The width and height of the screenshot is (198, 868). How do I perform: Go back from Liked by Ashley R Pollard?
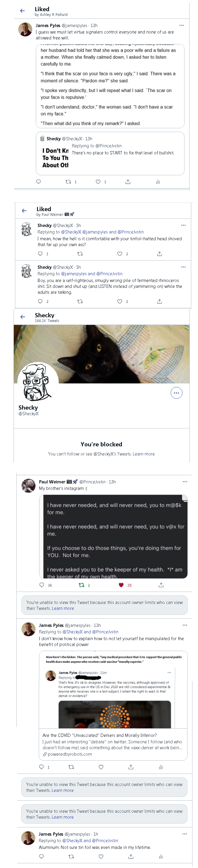tap(23, 11)
